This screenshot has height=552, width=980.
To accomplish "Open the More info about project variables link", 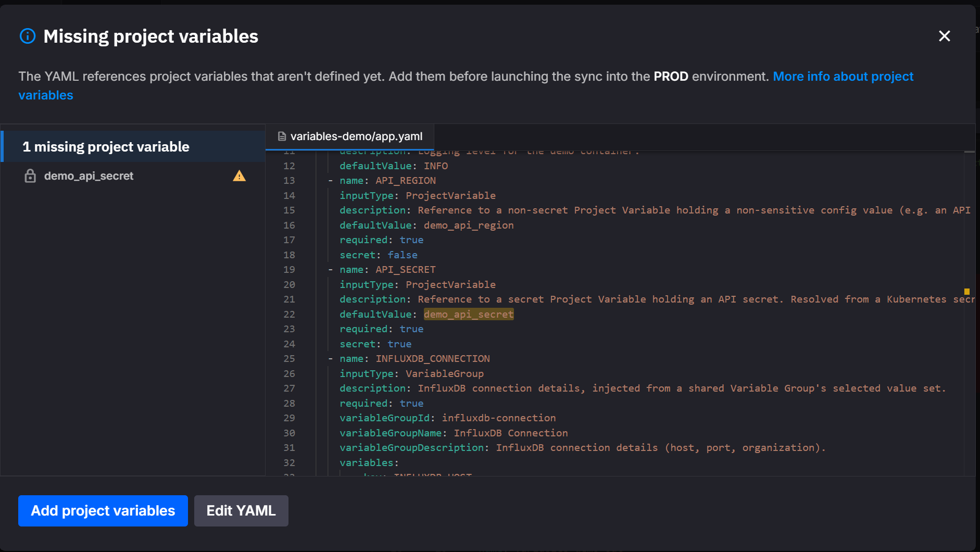I will coord(466,86).
